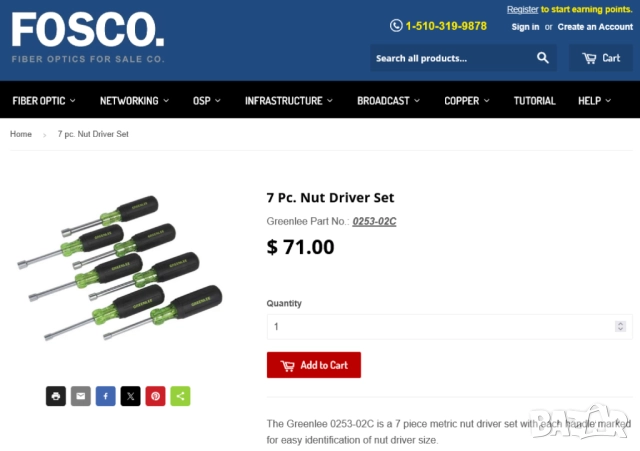Share the product via email icon
The height and width of the screenshot is (451, 640).
click(x=81, y=395)
